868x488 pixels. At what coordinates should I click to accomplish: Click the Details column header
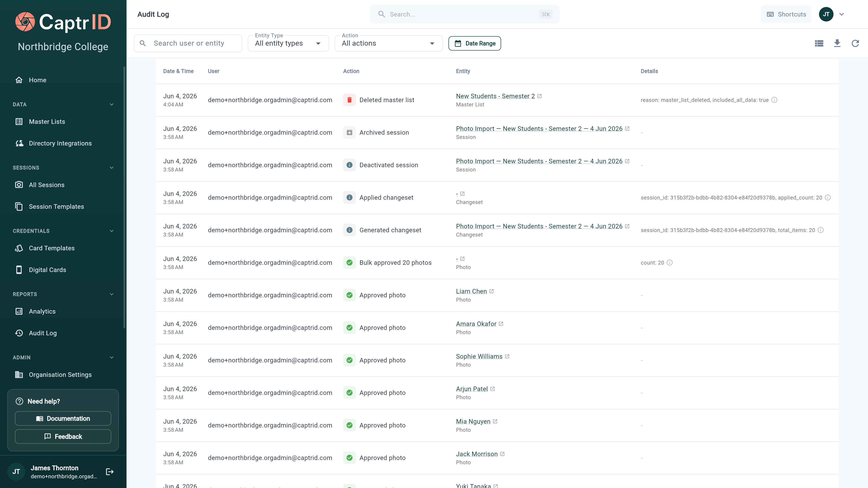[x=649, y=71]
